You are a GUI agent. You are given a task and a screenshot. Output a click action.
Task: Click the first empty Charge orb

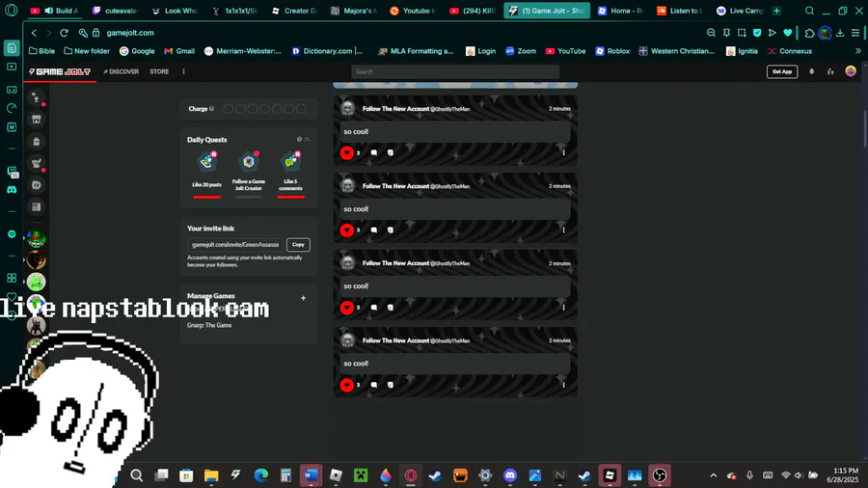tap(228, 109)
